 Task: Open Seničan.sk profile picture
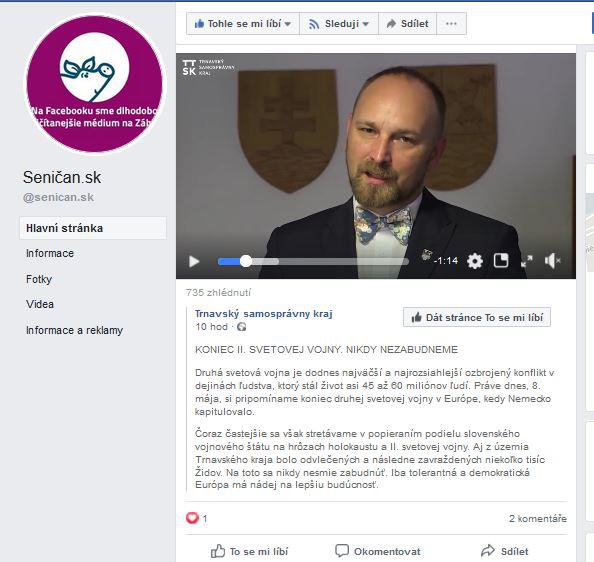tap(95, 84)
